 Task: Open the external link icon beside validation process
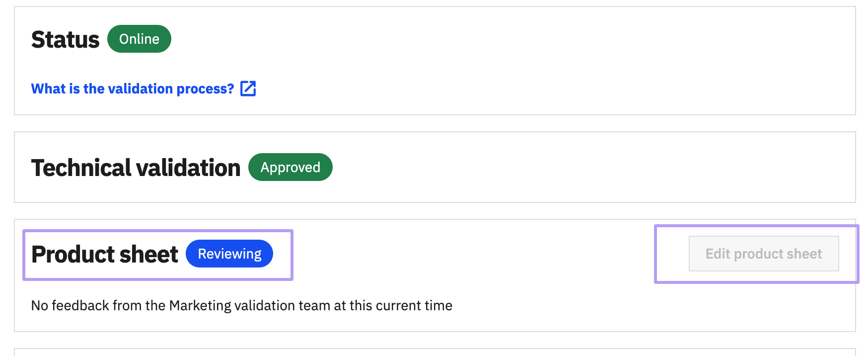pos(248,89)
